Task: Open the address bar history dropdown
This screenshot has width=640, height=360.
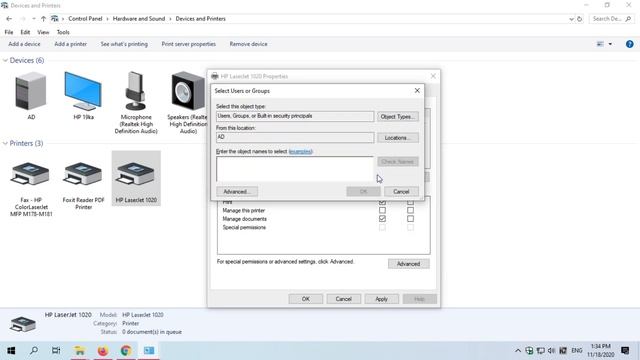Action: 571,19
